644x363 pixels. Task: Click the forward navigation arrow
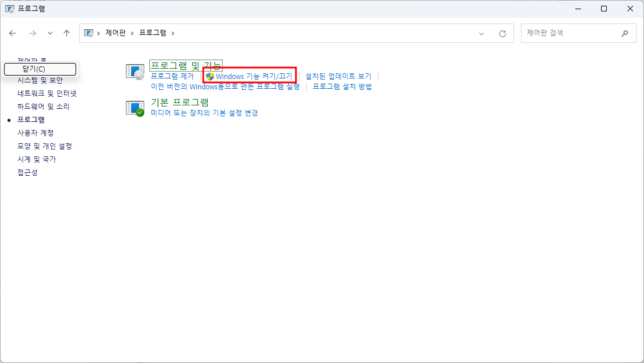pyautogui.click(x=33, y=33)
